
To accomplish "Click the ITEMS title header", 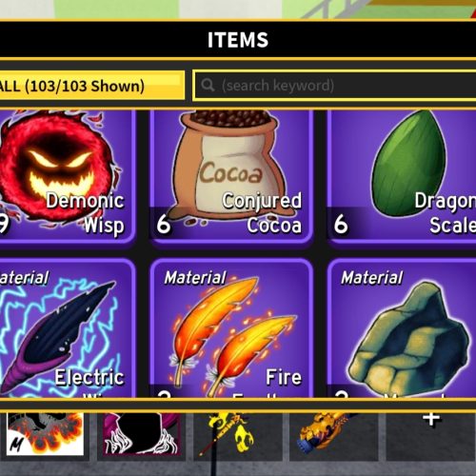I will [238, 40].
